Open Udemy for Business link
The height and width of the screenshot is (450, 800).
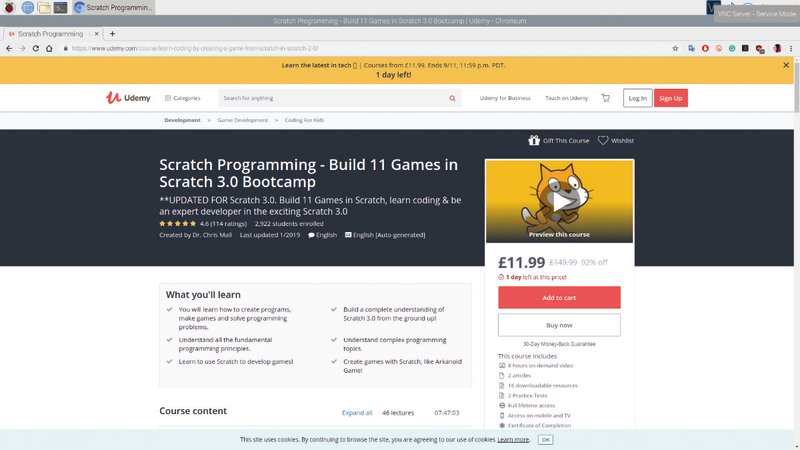(x=505, y=98)
